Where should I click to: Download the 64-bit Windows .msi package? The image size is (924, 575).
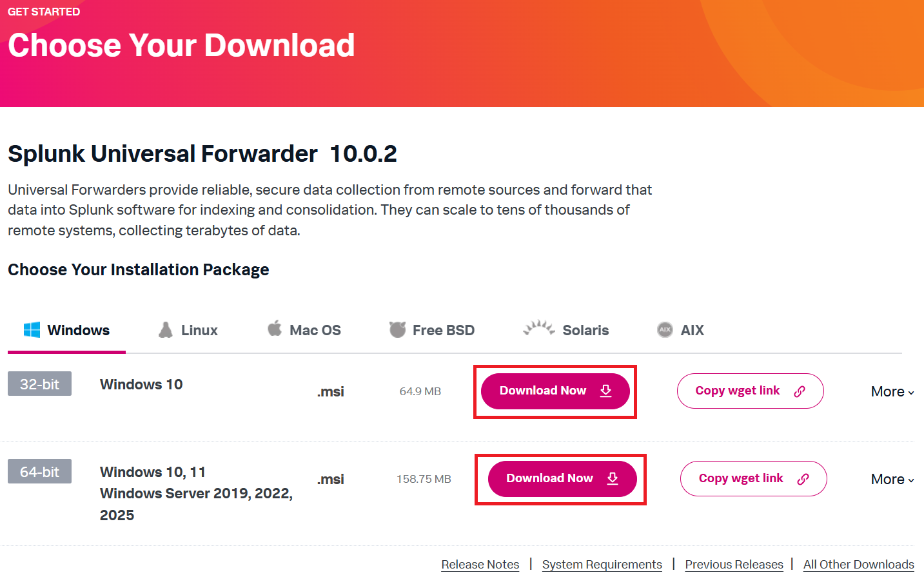pos(562,478)
